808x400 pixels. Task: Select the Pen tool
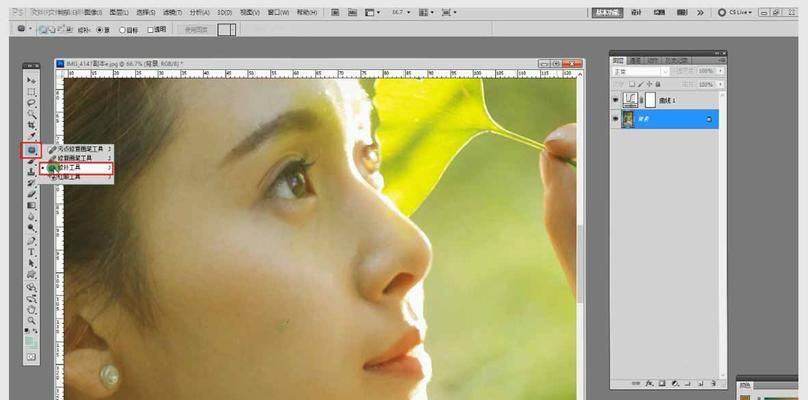point(32,241)
